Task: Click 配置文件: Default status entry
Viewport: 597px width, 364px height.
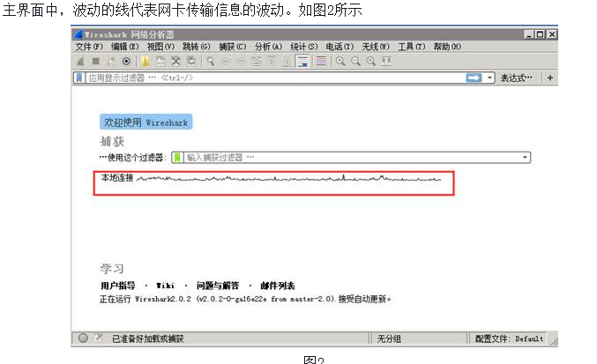Action: tap(509, 338)
